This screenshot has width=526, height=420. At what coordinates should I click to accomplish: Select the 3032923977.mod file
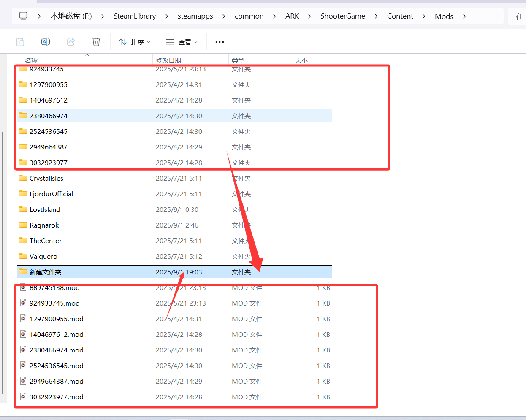[57, 397]
